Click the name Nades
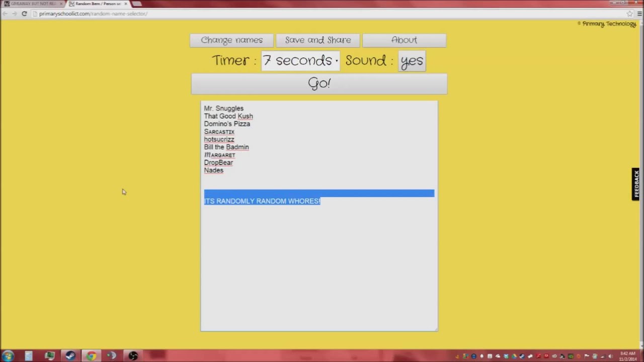 tap(213, 170)
